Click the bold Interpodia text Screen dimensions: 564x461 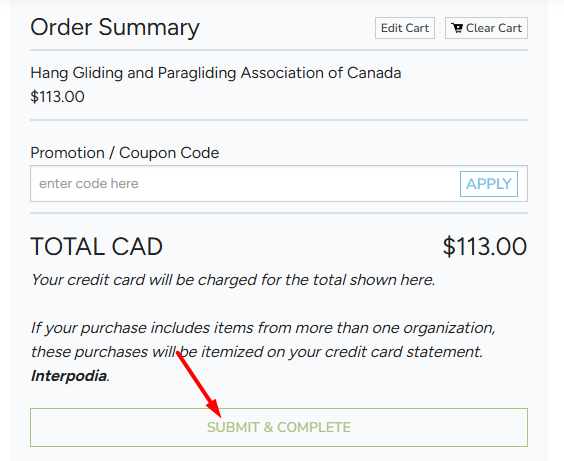69,376
